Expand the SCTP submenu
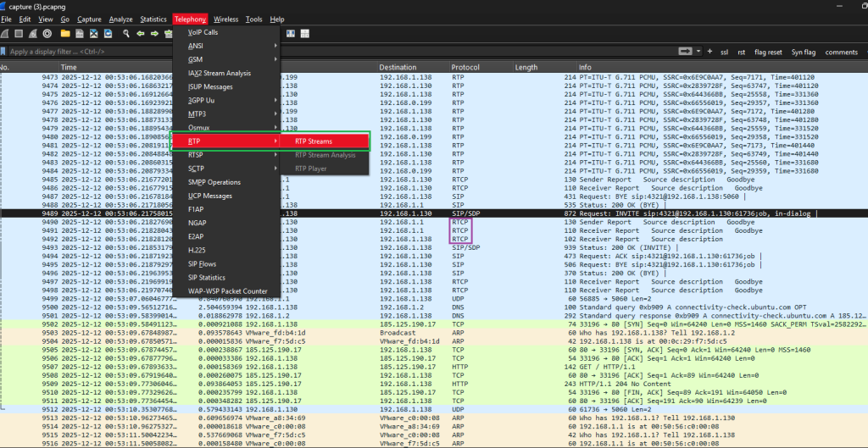868x448 pixels. pyautogui.click(x=225, y=169)
